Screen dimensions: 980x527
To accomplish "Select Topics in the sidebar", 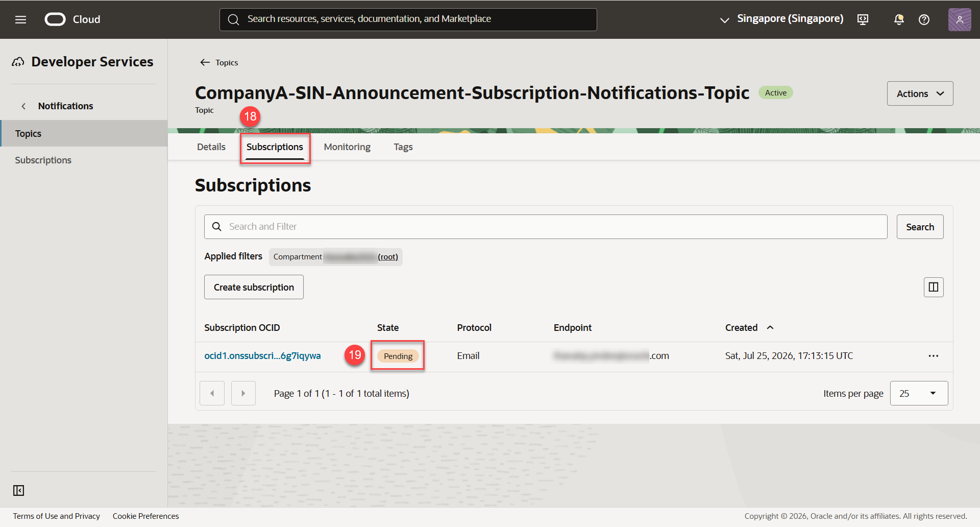I will 84,133.
